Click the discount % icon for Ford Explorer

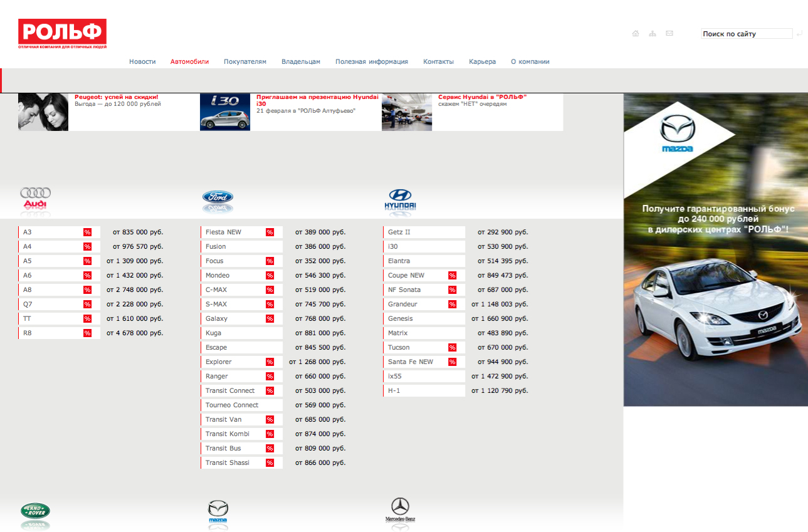(270, 362)
